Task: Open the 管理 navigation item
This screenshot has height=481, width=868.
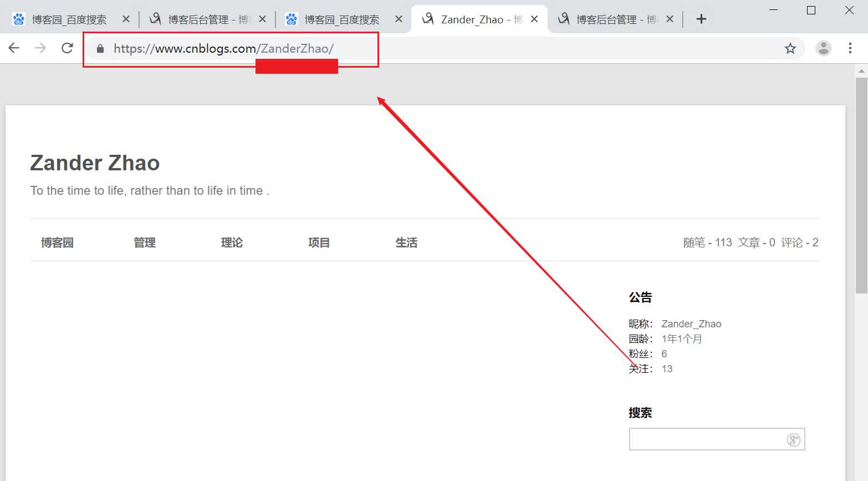Action: pyautogui.click(x=145, y=242)
